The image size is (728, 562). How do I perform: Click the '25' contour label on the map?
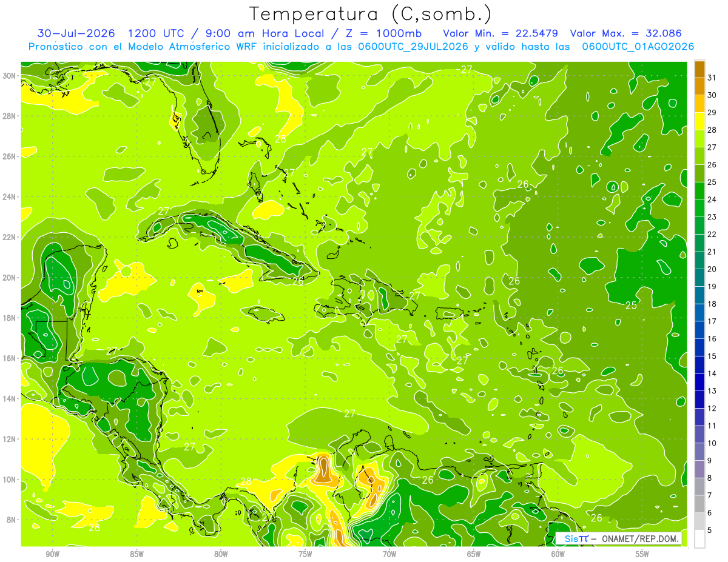(x=631, y=305)
